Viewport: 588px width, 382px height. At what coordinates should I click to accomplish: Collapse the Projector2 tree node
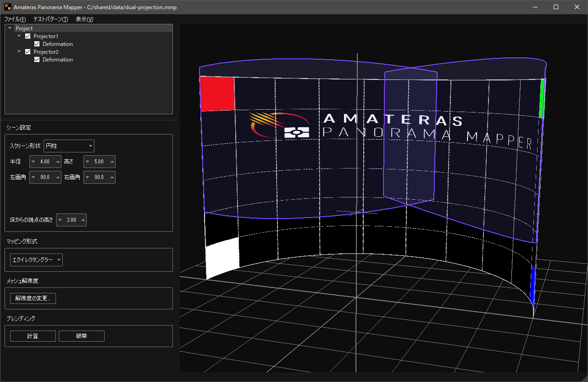pyautogui.click(x=19, y=52)
